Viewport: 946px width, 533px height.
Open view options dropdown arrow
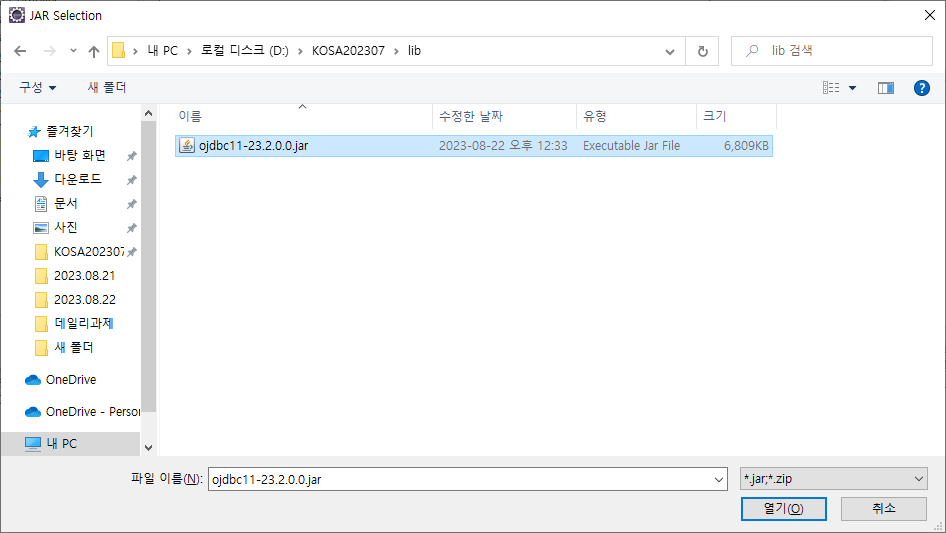click(852, 88)
